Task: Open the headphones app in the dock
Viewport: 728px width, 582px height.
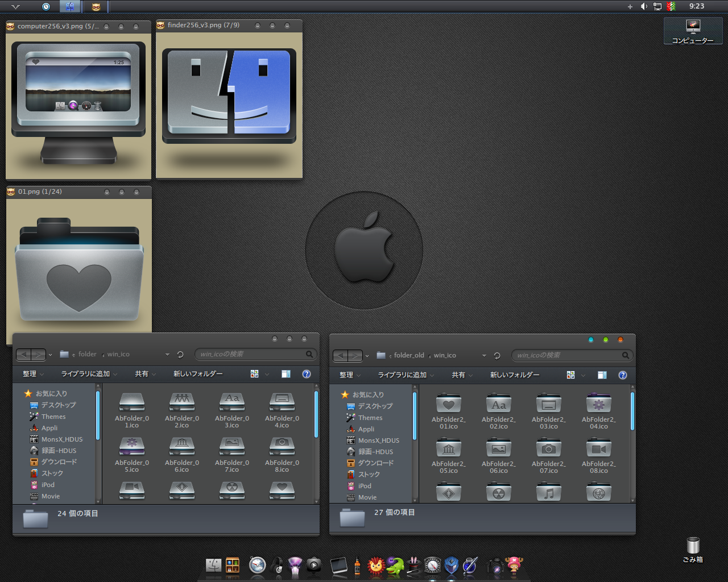Action: pos(277,565)
